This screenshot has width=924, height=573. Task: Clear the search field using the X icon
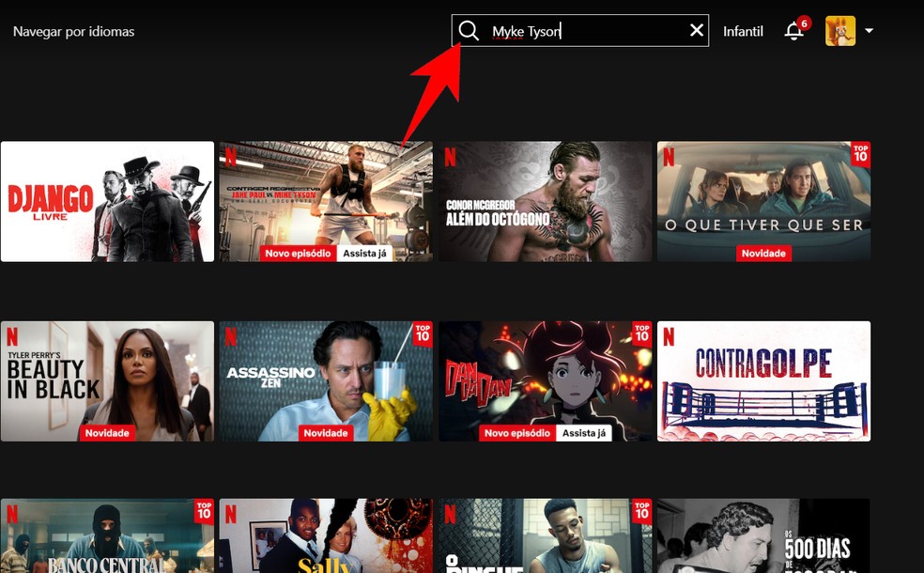coord(697,30)
